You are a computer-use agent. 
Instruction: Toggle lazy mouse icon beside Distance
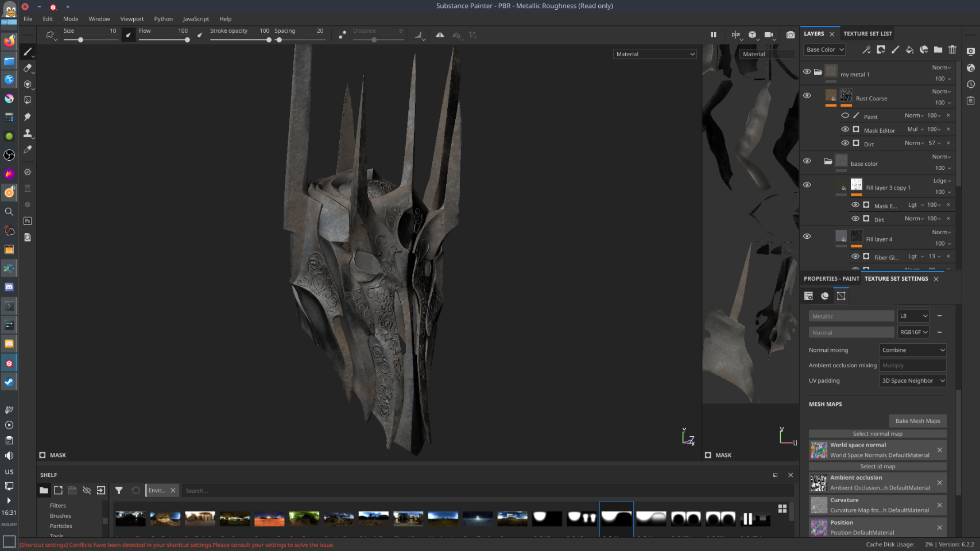click(342, 35)
